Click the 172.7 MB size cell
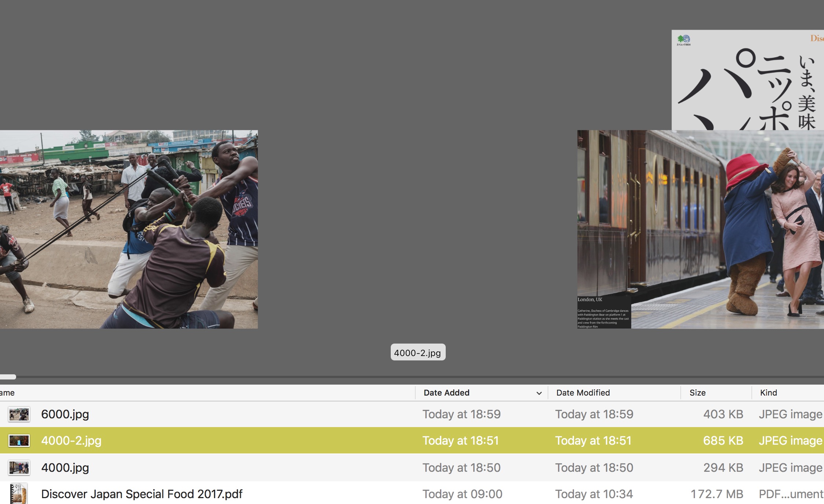The height and width of the screenshot is (504, 824). [x=717, y=494]
